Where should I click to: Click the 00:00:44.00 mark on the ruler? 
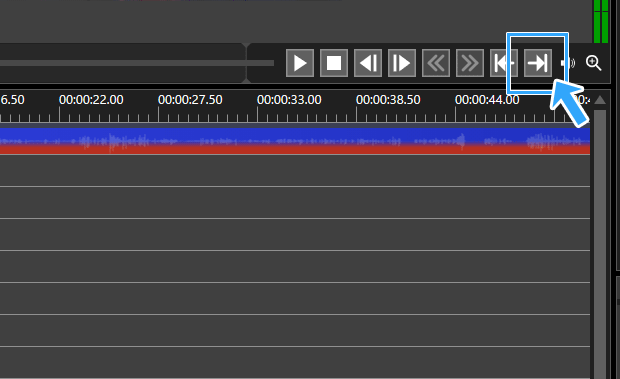coord(487,100)
